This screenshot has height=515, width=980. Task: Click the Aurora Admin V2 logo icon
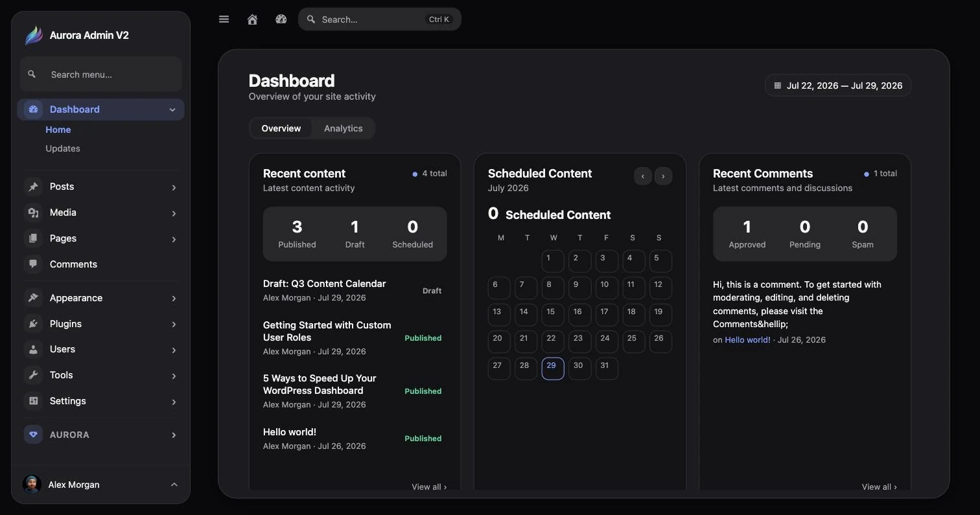point(34,35)
